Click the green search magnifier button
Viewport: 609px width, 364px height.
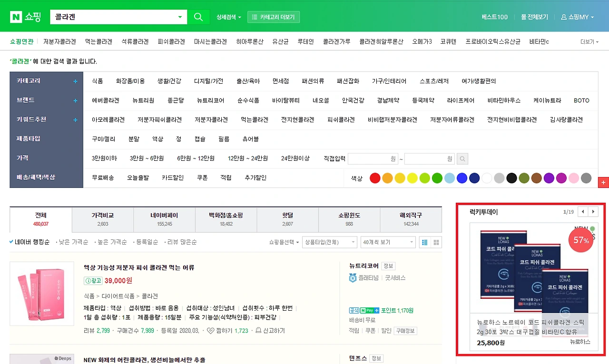pyautogui.click(x=198, y=17)
